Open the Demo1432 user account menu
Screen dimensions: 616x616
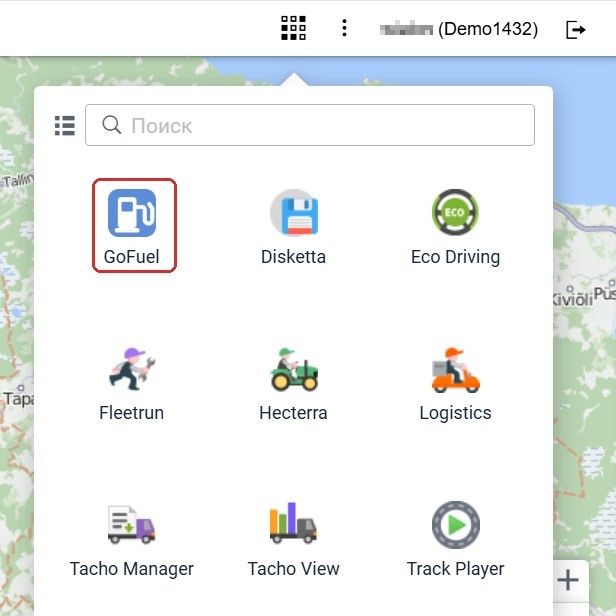point(459,29)
